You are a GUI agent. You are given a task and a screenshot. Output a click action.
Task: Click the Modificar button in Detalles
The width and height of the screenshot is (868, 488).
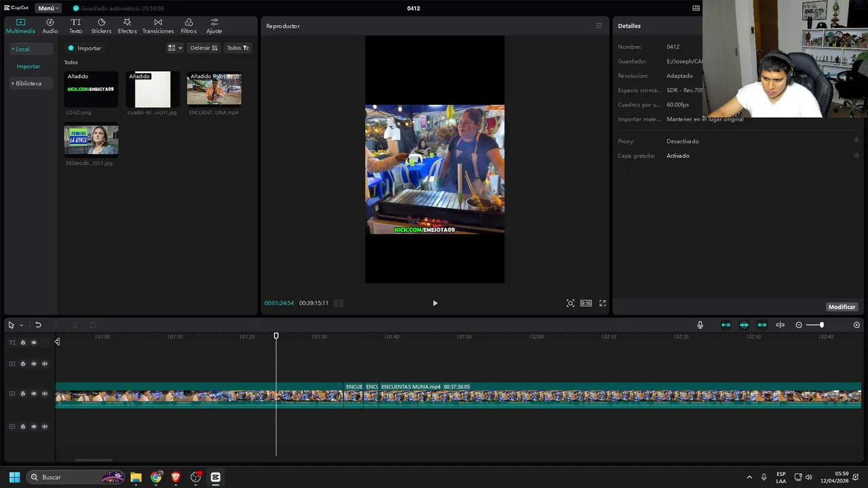pyautogui.click(x=842, y=307)
